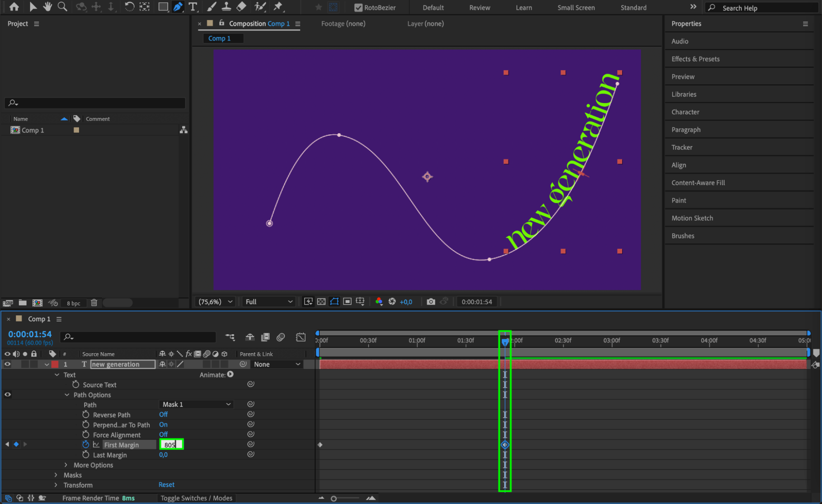This screenshot has width=822, height=504.
Task: Hide the new generation layer
Action: click(x=7, y=364)
